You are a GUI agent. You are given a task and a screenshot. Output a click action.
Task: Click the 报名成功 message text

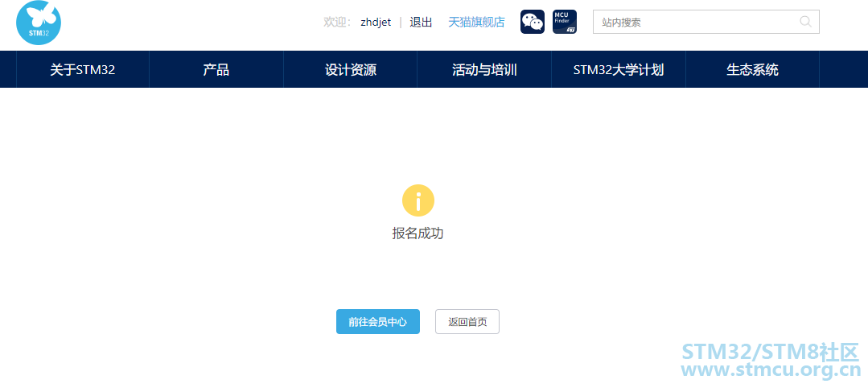[418, 233]
